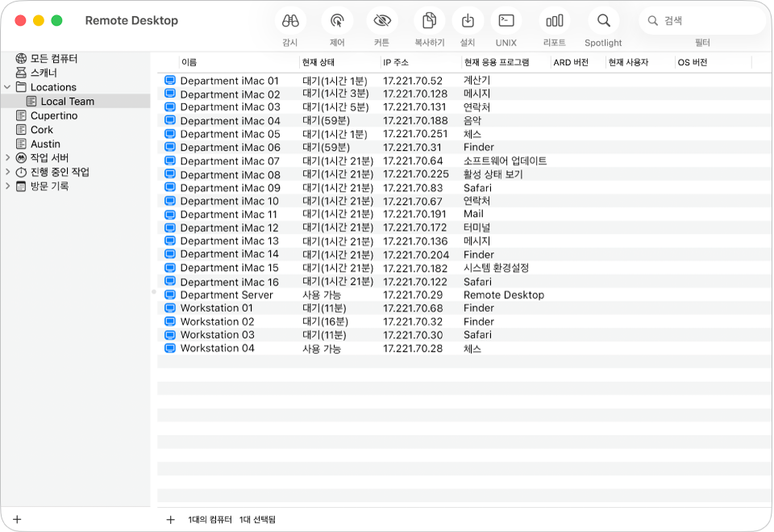This screenshot has height=532, width=774.
Task: Click the 감시 (Observe) binoculars icon
Action: click(x=290, y=21)
